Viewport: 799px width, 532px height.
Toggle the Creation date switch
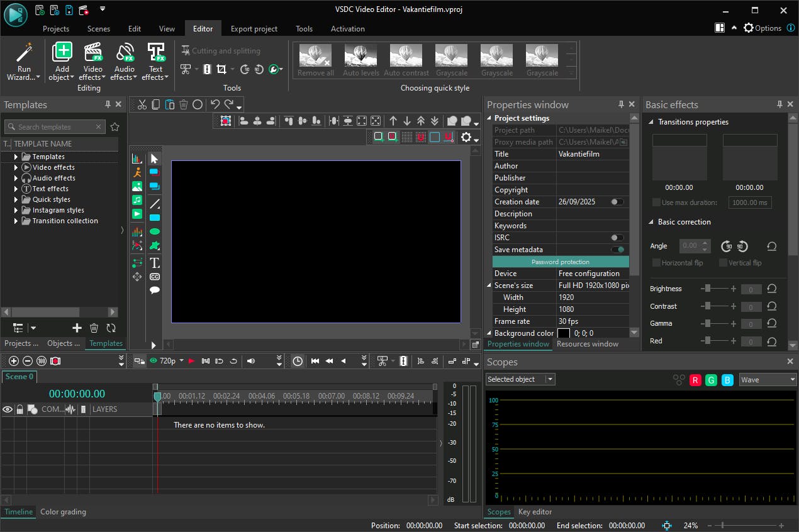pyautogui.click(x=617, y=202)
